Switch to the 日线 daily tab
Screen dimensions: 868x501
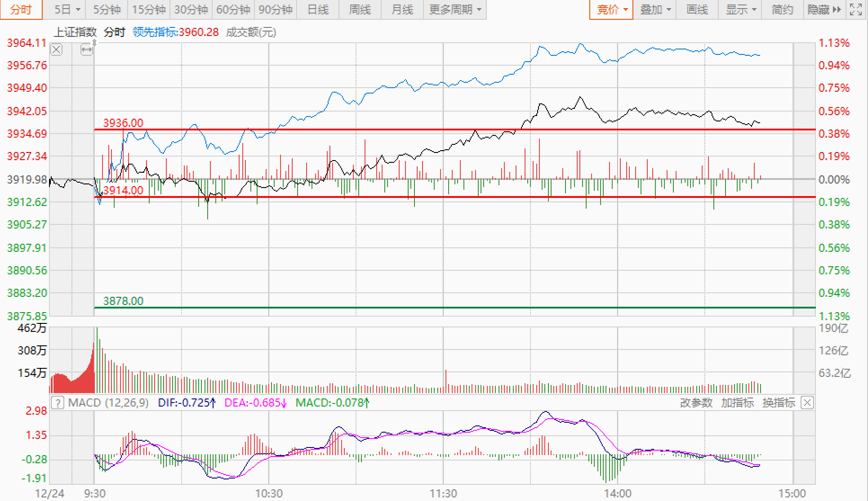(318, 9)
